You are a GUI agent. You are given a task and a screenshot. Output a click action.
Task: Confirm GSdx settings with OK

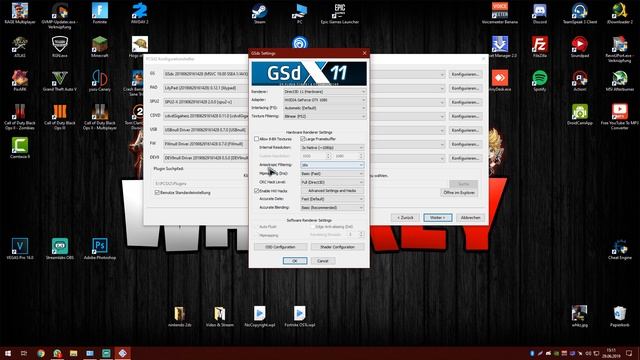[x=295, y=261]
